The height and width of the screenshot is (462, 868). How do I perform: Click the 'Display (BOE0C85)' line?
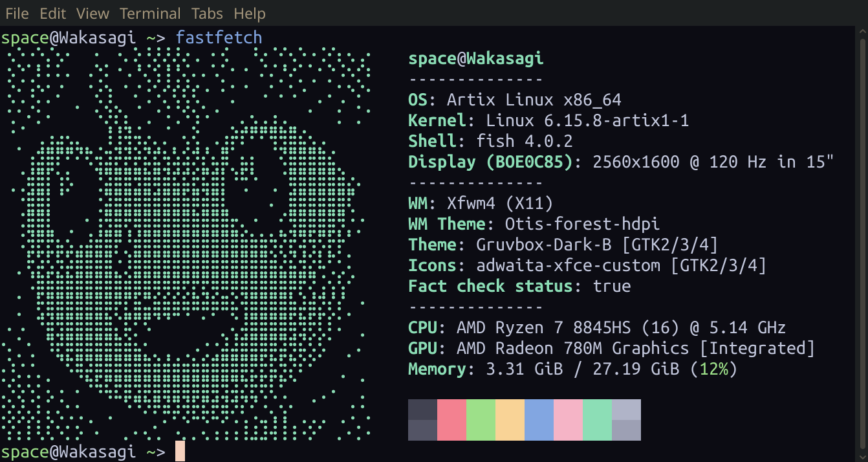click(622, 162)
